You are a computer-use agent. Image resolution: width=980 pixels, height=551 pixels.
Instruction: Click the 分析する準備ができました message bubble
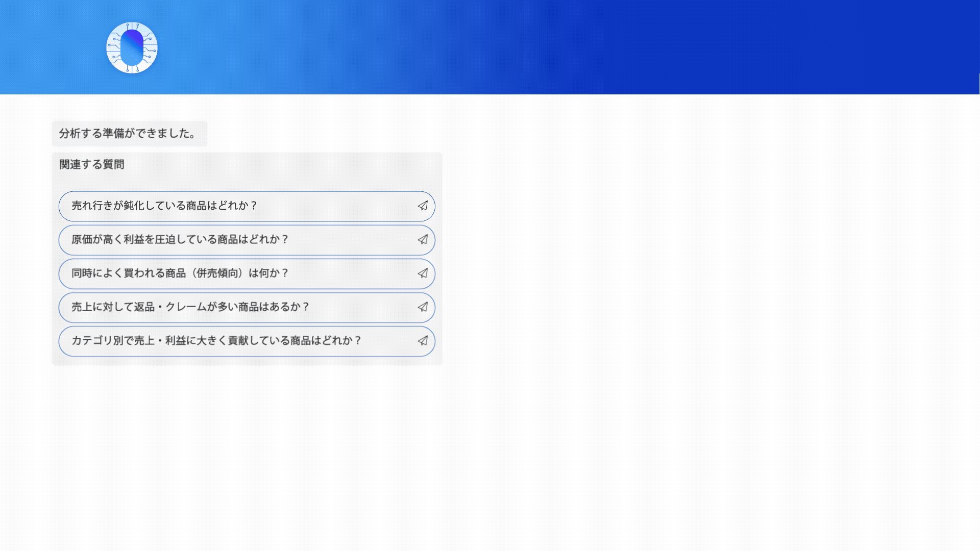pos(129,134)
